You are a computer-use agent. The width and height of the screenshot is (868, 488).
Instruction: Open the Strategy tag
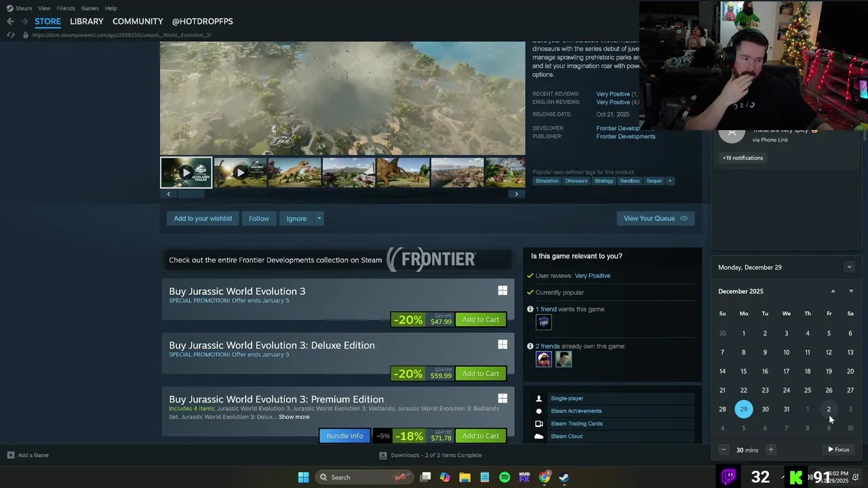point(604,181)
